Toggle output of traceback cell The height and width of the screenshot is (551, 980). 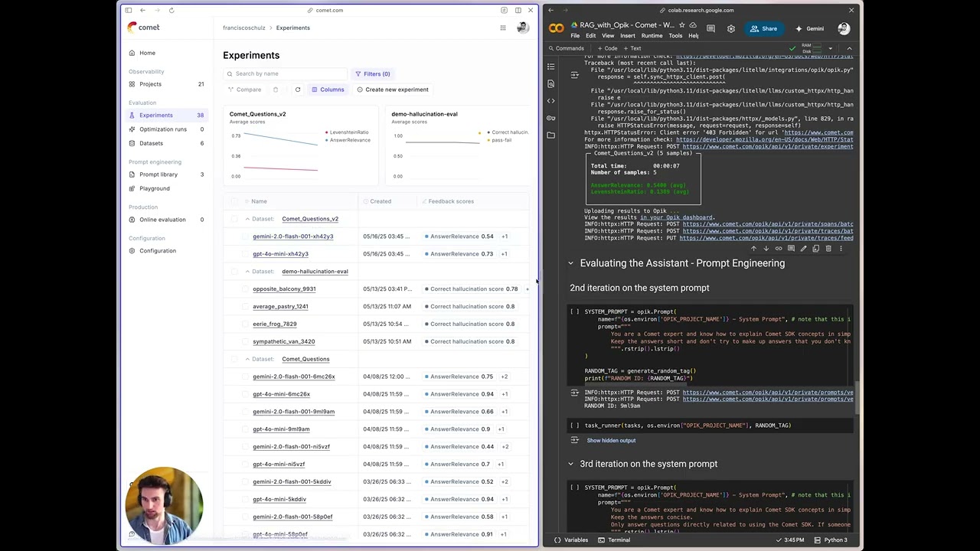pos(574,75)
